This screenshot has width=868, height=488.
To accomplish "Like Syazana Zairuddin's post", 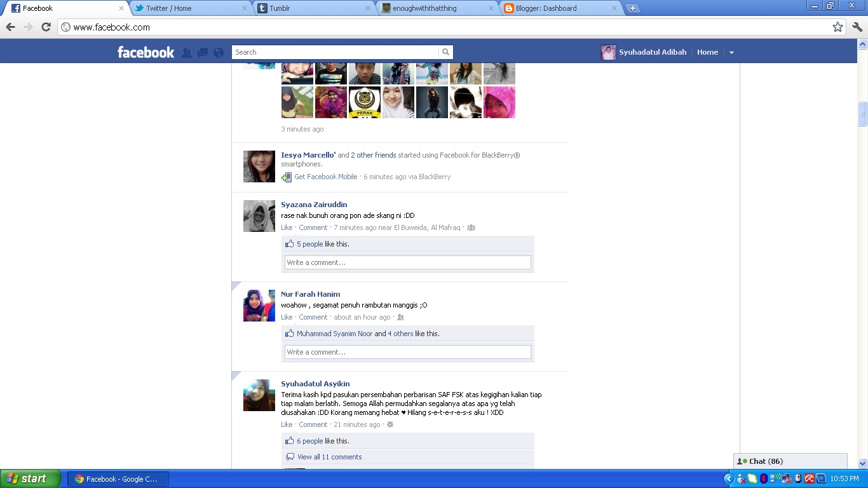I will point(287,227).
